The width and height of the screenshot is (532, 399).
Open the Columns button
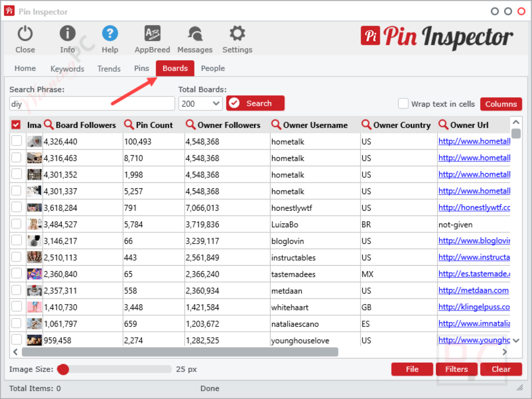coord(501,104)
